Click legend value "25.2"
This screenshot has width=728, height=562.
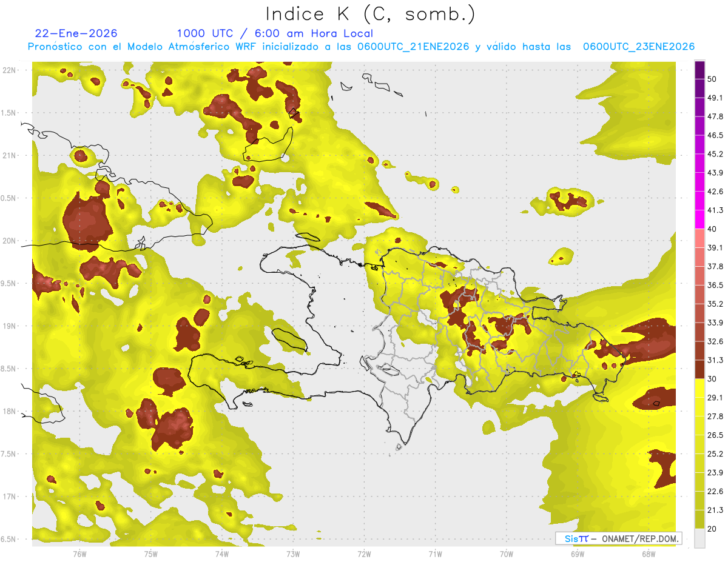point(715,453)
